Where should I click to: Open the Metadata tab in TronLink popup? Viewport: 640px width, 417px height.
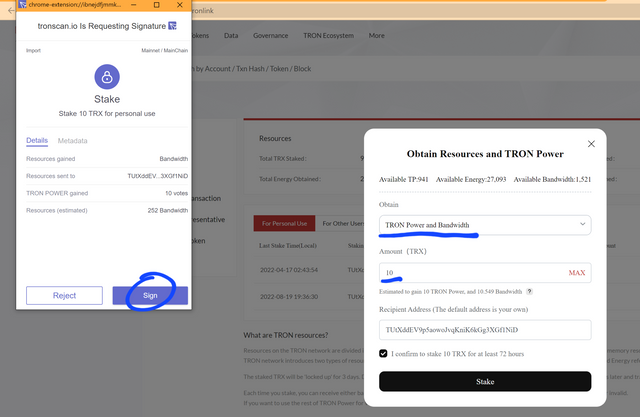[73, 141]
